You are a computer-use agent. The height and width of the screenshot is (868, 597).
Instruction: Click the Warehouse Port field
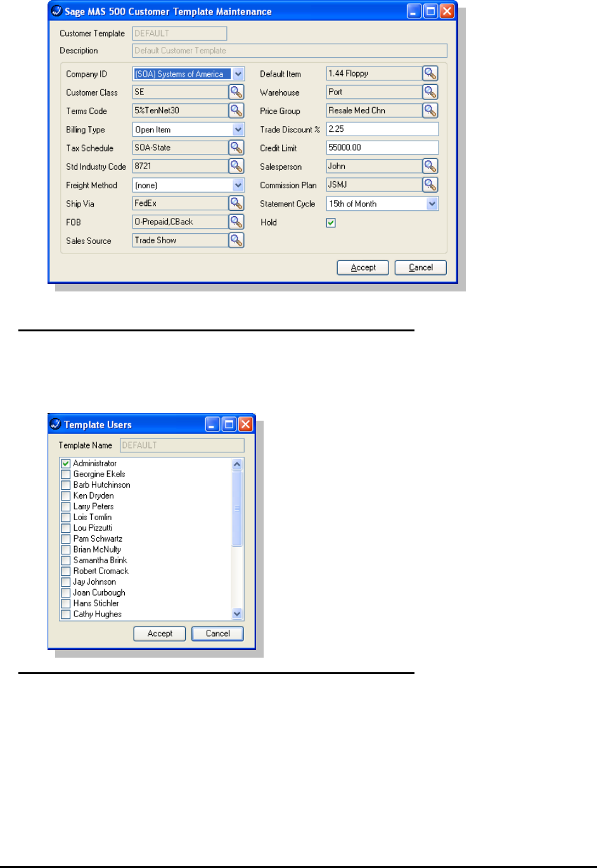[x=374, y=93]
